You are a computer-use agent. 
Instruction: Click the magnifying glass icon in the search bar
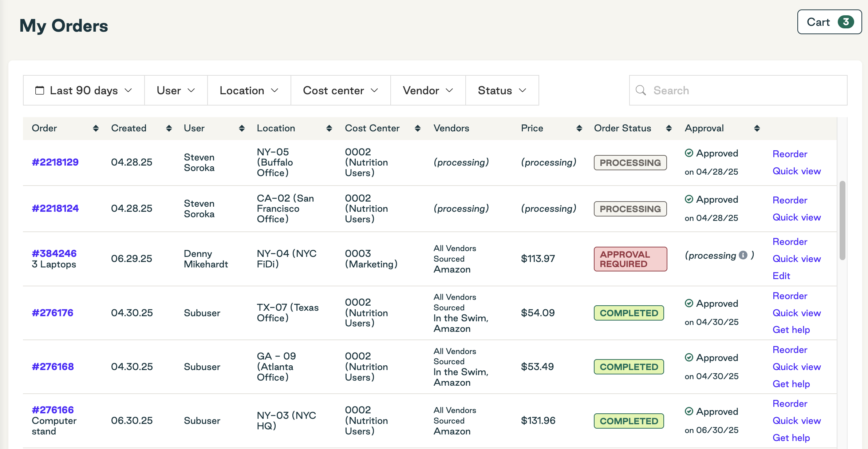point(641,90)
